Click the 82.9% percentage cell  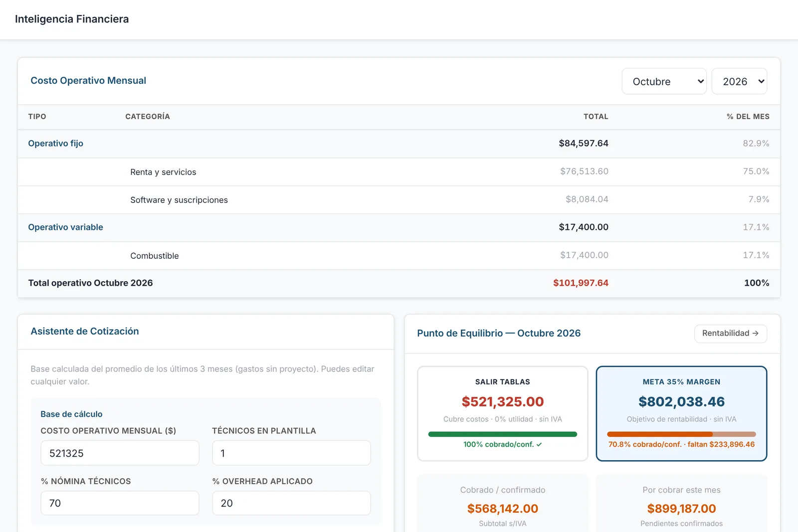coord(756,144)
